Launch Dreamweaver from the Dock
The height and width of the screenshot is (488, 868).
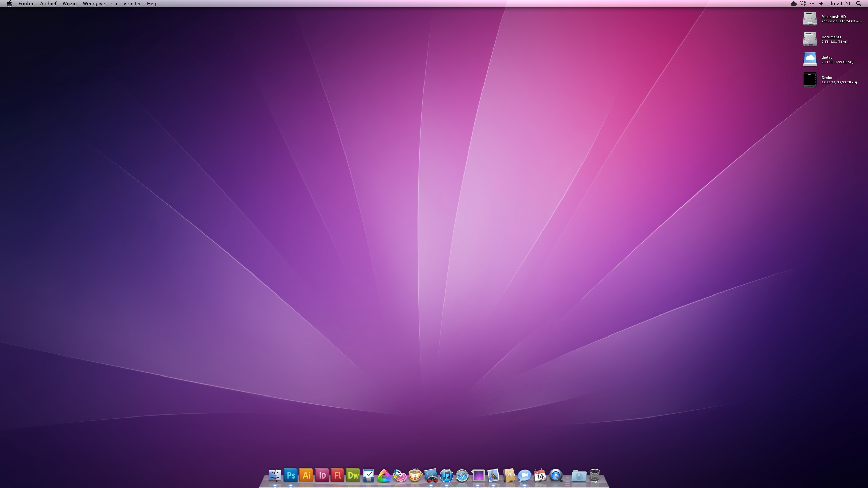pos(353,475)
